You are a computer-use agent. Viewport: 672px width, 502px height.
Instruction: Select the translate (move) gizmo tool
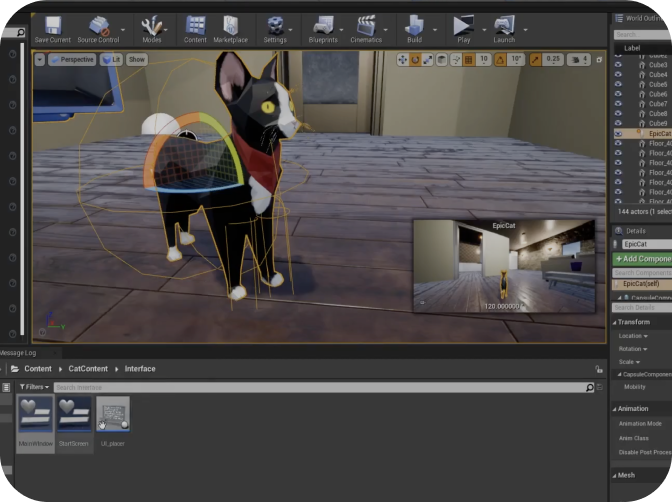tap(402, 60)
